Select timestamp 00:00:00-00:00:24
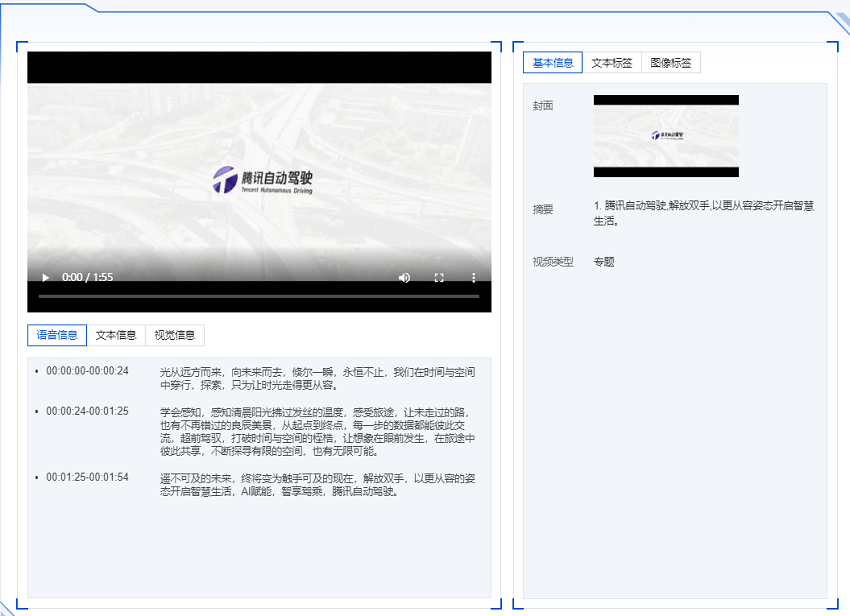 (x=87, y=371)
